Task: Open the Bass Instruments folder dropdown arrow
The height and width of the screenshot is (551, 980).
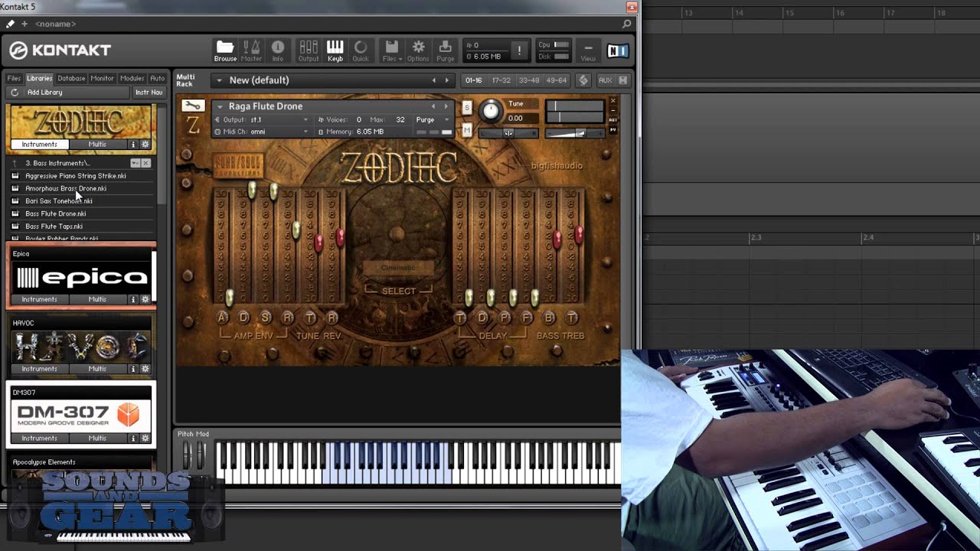Action: (135, 163)
